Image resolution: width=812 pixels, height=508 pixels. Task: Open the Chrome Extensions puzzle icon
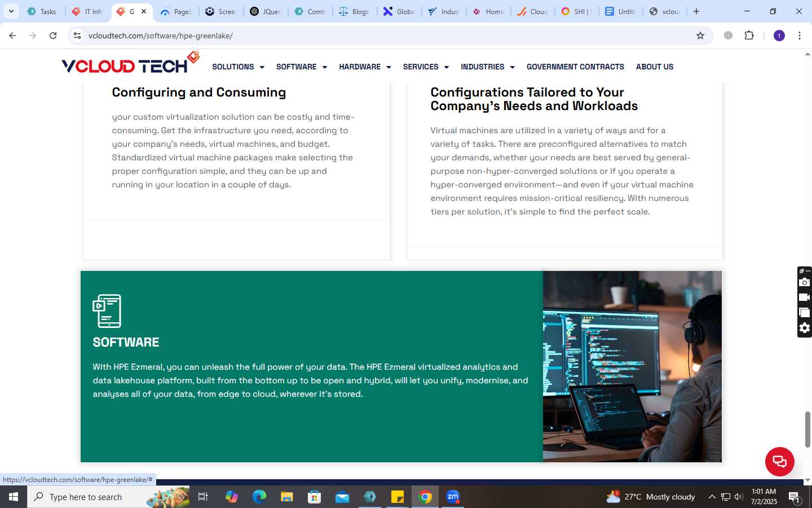pos(749,36)
